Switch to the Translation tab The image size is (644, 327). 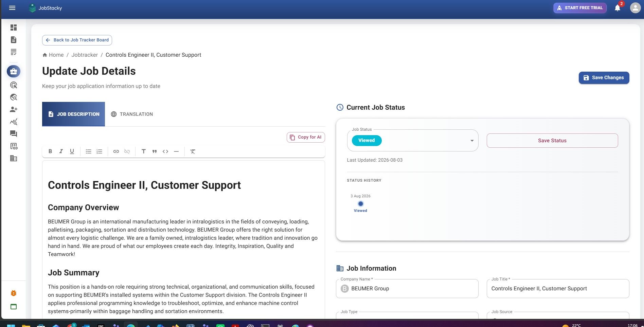click(132, 114)
